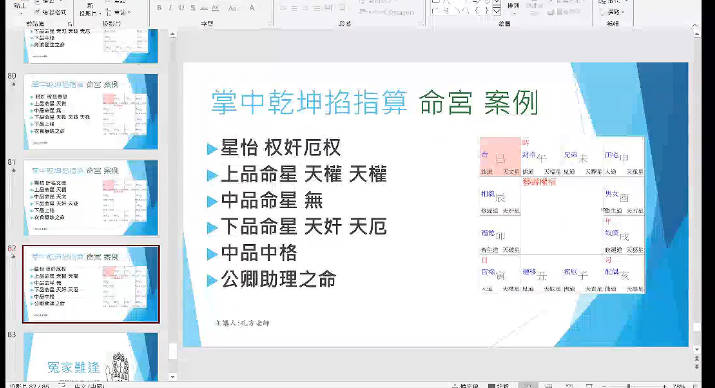Open slide 83 冤家難逢 thumbnail

[91, 357]
